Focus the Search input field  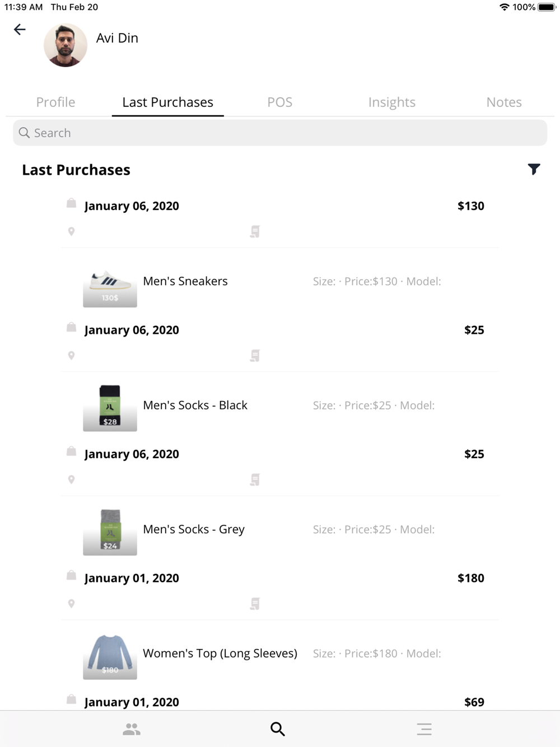[x=280, y=133]
